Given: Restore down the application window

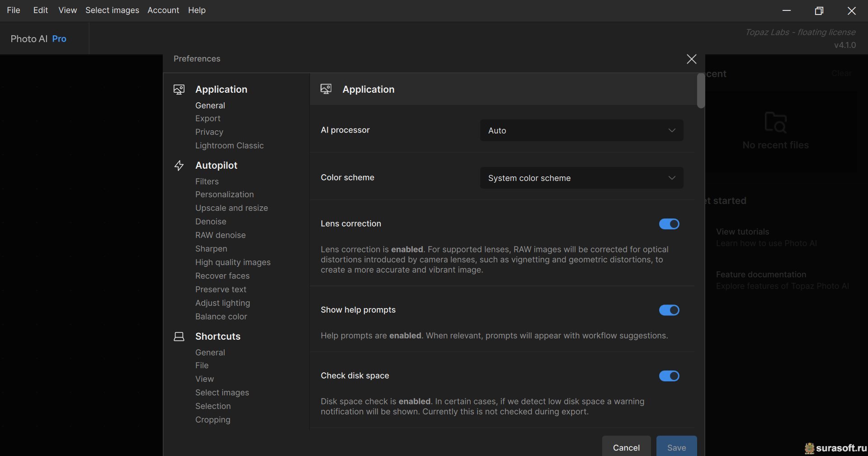Looking at the screenshot, I should tap(819, 11).
